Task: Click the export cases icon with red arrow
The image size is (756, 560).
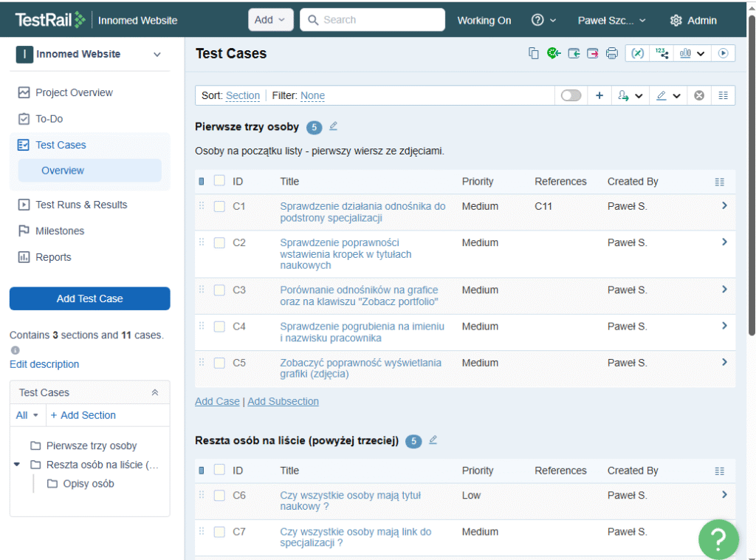Action: 592,53
